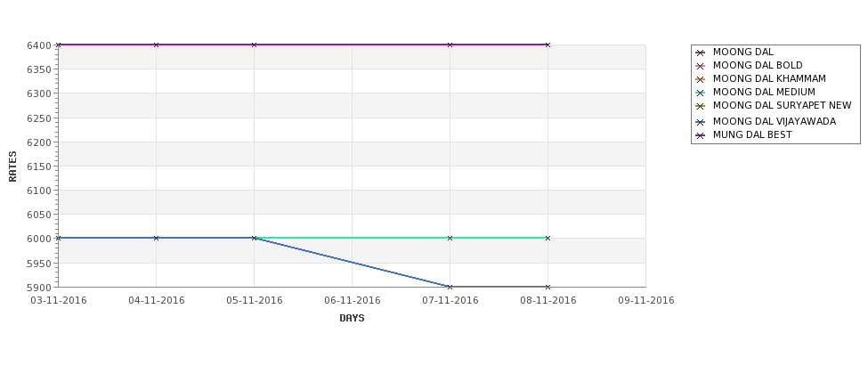Select the 6400 data point at 04-11-2016
Image resolution: width=868 pixels, height=382 pixels.
pos(156,45)
